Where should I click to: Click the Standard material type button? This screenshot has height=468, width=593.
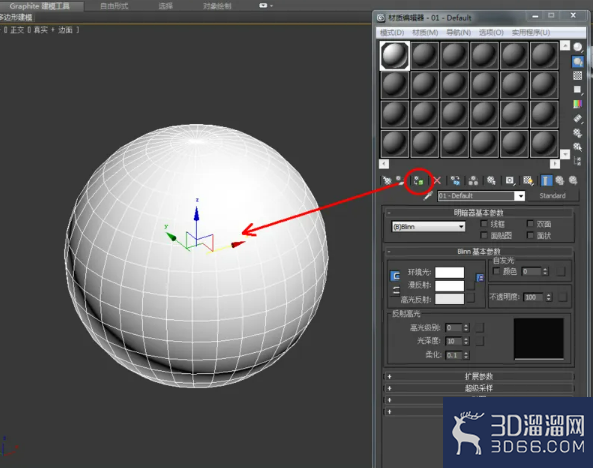point(552,196)
